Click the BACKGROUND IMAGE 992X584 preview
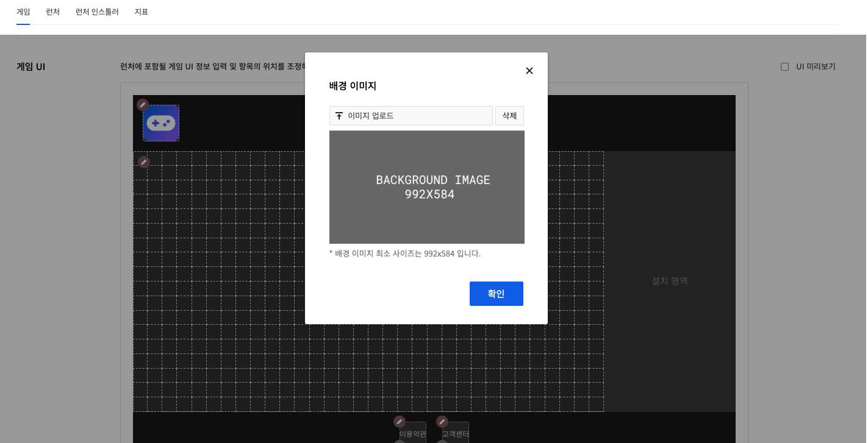Image resolution: width=868 pixels, height=443 pixels. coord(426,187)
